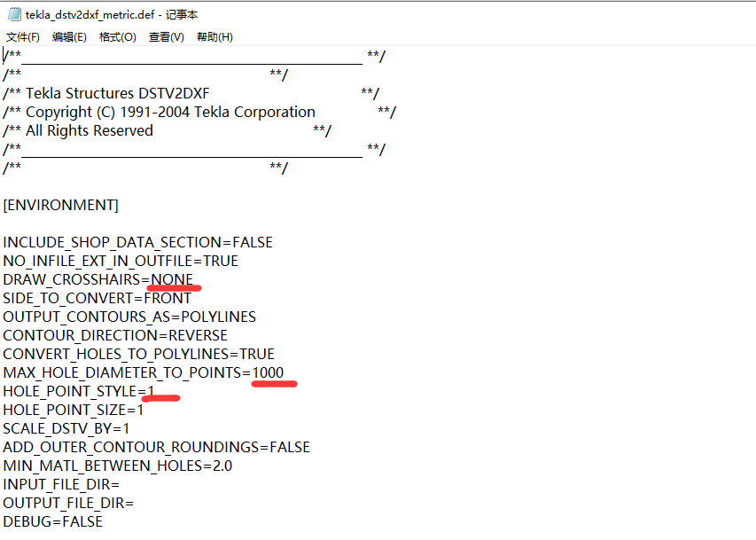Click the 'All Rights Reserved' text
Screen dimensions: 756x540
[x=90, y=130]
